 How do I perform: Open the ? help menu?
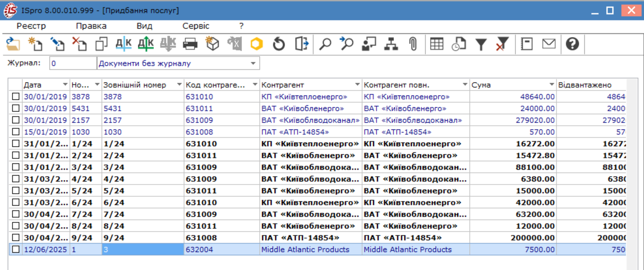click(241, 26)
